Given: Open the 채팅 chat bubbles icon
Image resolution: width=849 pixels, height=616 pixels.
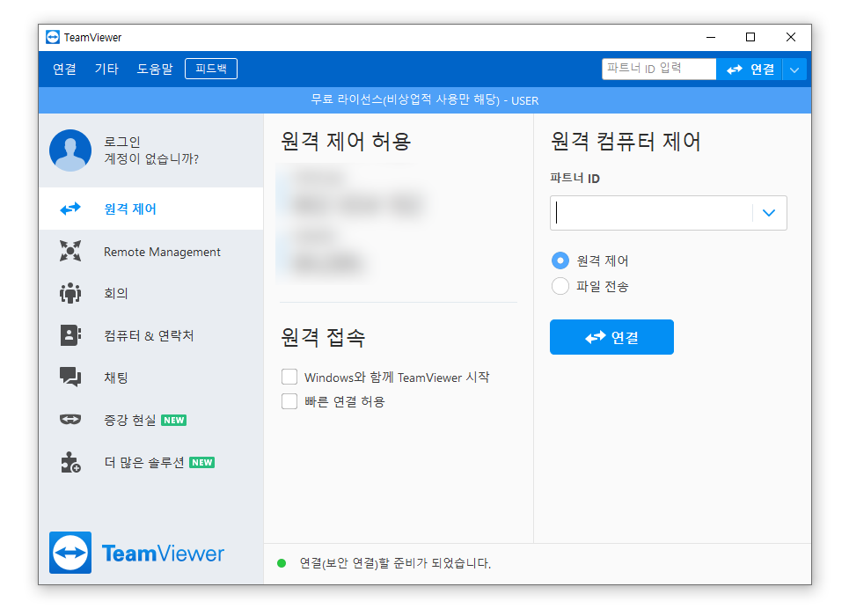Looking at the screenshot, I should pos(70,377).
